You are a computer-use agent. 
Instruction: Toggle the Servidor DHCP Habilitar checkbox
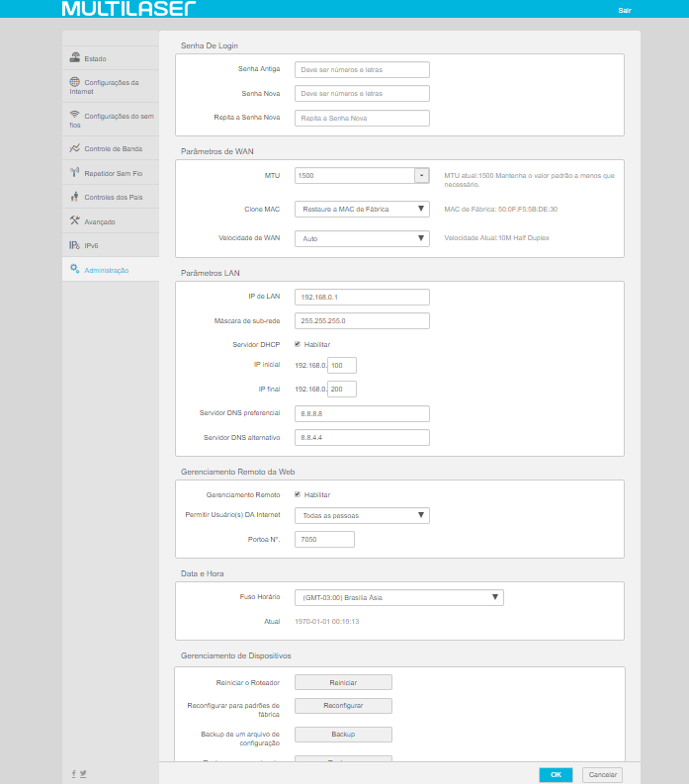coord(298,344)
